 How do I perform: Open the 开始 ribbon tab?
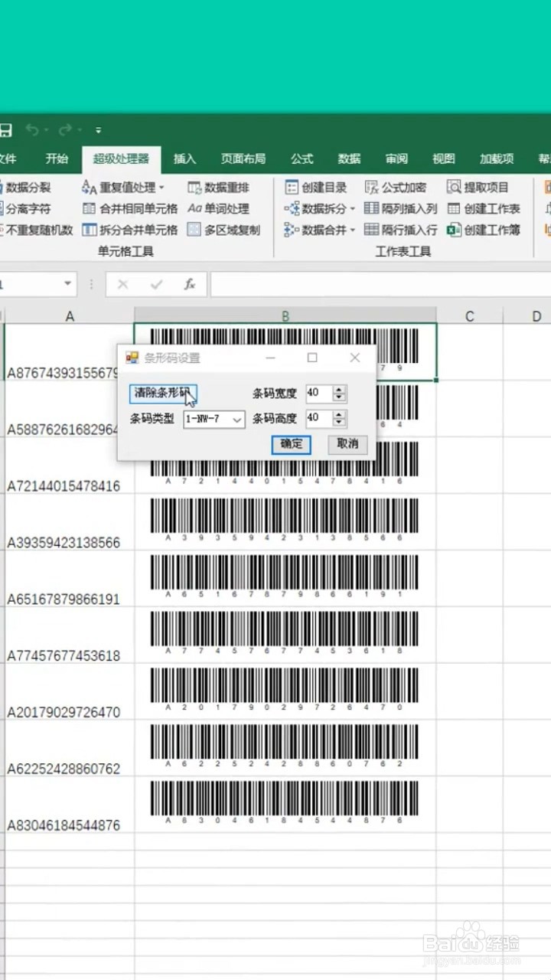pos(57,159)
